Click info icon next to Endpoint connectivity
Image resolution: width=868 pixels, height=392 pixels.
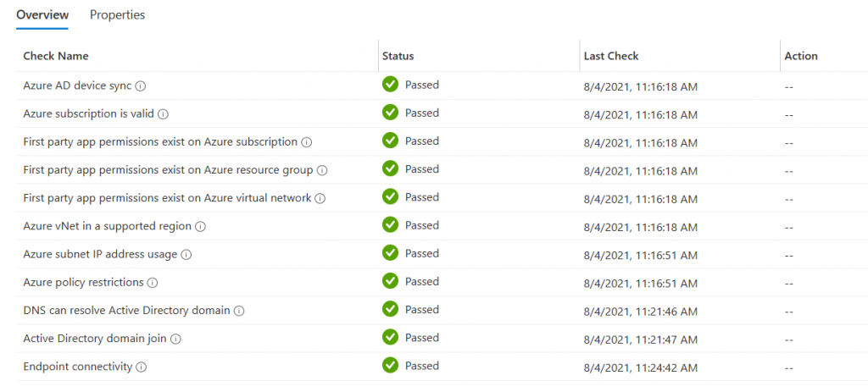142,367
